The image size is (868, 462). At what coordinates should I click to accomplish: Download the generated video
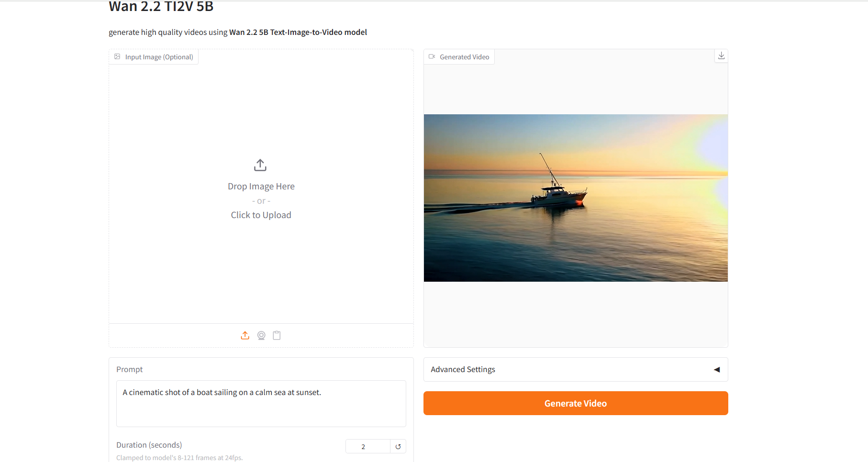coord(721,56)
